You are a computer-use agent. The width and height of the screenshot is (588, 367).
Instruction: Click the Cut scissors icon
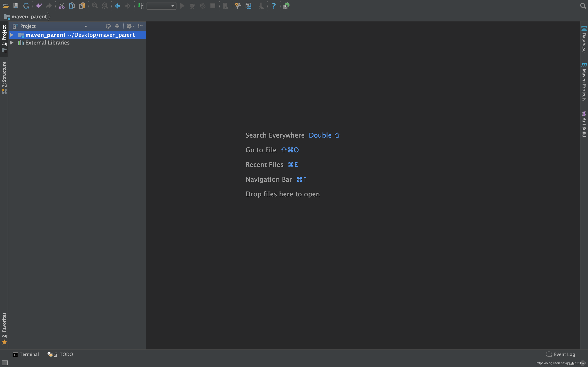[61, 6]
